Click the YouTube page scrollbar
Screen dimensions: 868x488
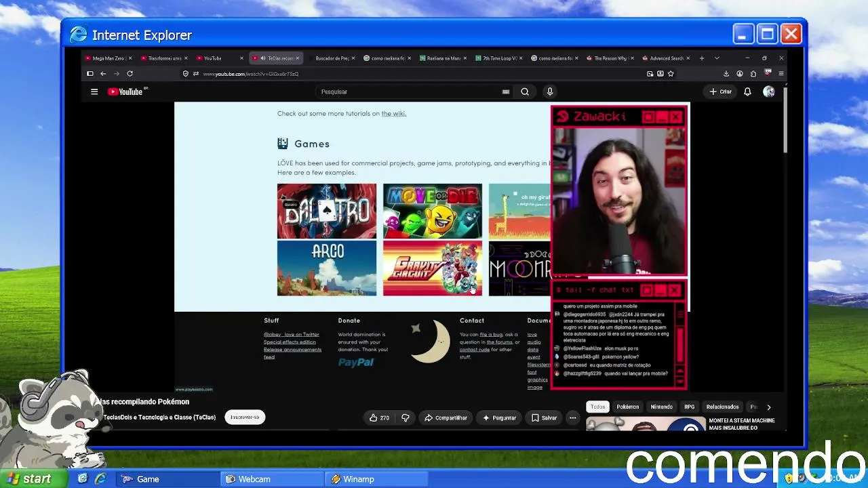[x=785, y=119]
